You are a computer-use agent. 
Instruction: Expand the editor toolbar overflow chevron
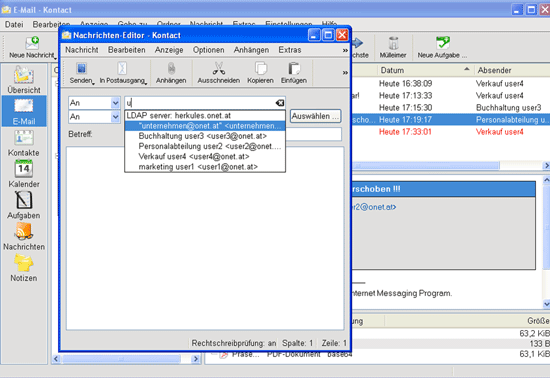tap(345, 73)
